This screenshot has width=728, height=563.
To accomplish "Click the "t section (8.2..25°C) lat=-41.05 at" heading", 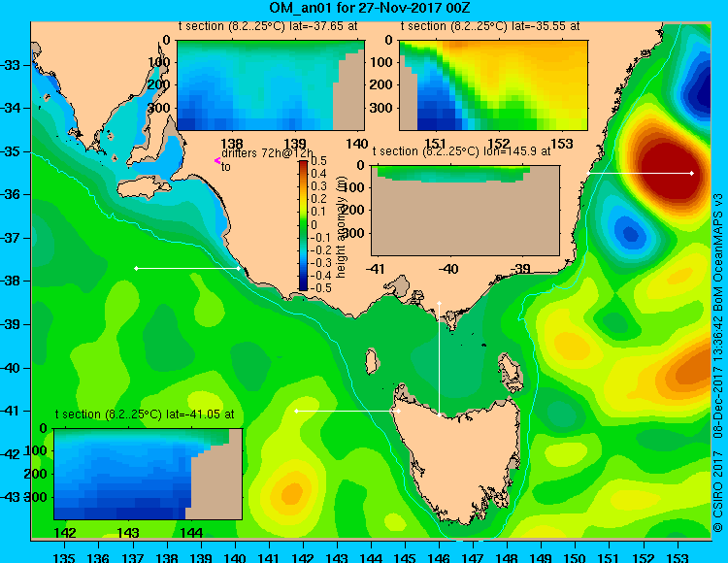I will (145, 414).
